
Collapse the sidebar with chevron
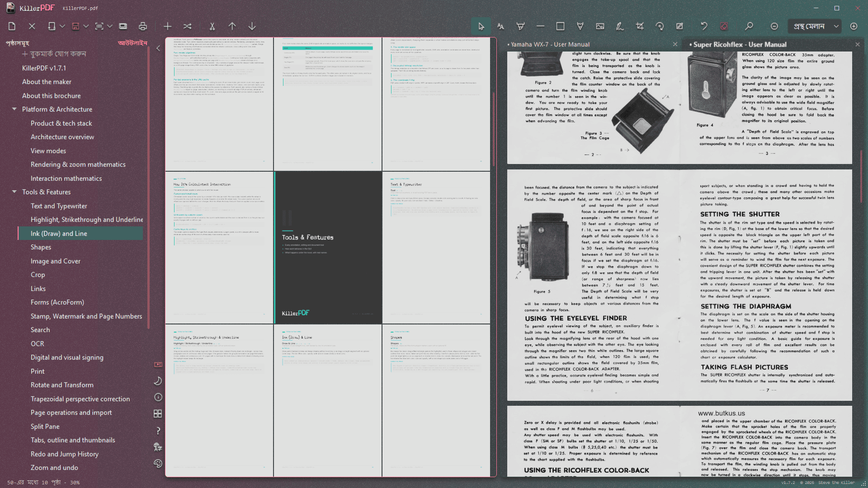point(158,48)
